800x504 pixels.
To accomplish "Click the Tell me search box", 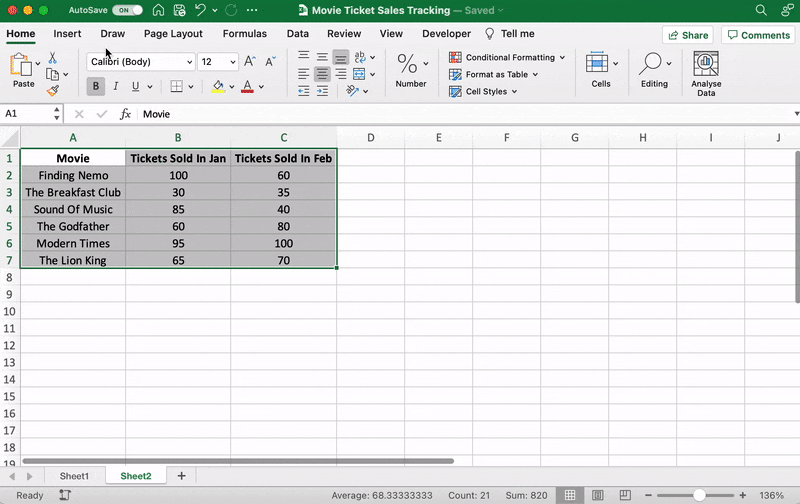I will pos(510,34).
